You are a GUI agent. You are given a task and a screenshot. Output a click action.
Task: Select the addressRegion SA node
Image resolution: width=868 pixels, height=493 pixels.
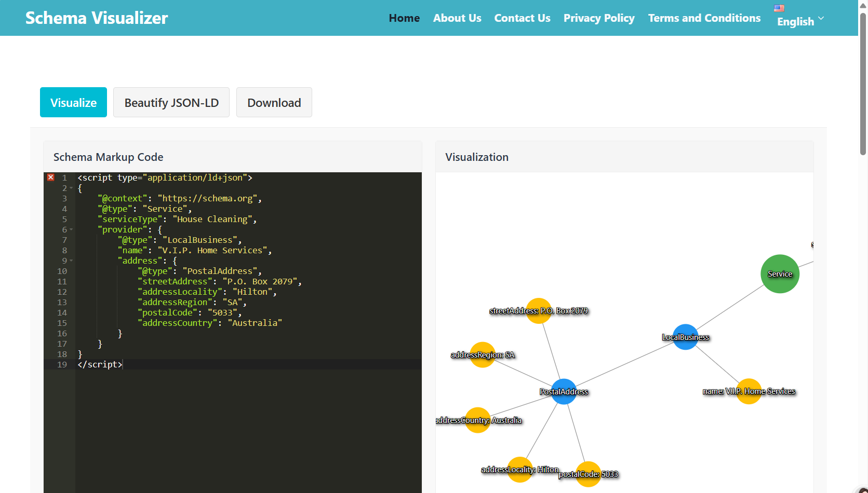[x=483, y=355]
